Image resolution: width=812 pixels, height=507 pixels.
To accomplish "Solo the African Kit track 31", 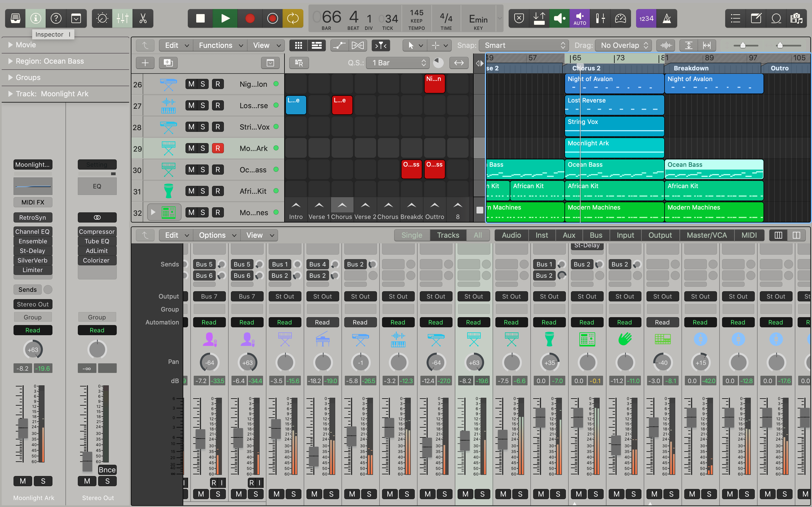I will 203,191.
